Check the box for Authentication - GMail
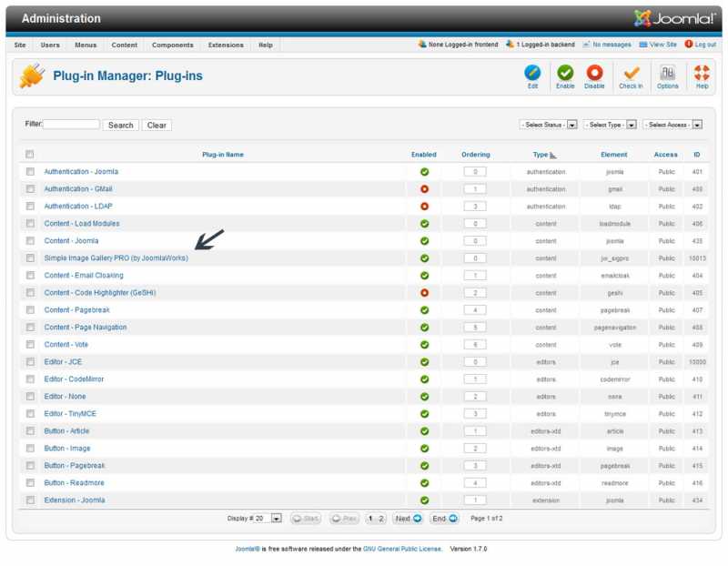The image size is (728, 566). 30,189
